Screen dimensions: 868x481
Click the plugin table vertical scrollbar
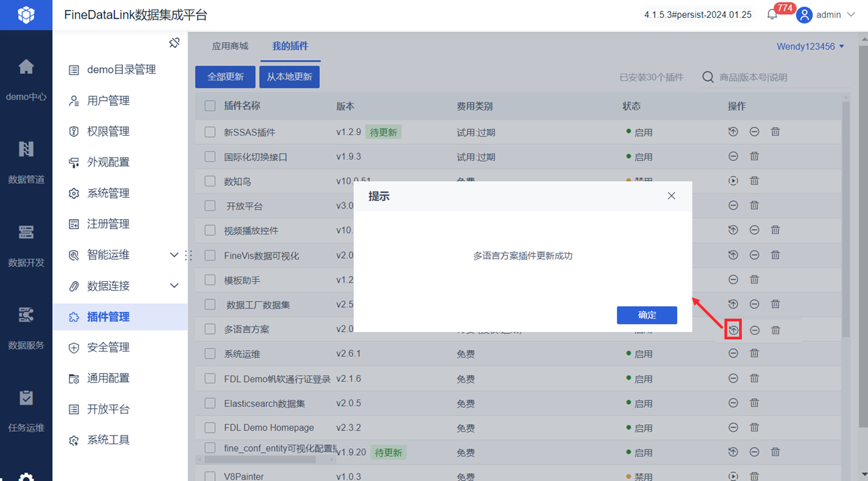(846, 220)
